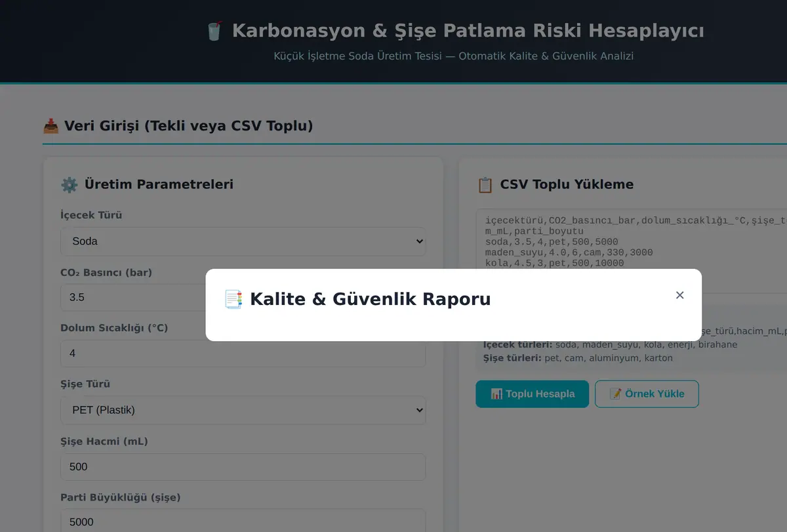Focus the Parti Büyüklüğü input with value 5000
This screenshot has height=532, width=787.
(x=243, y=522)
